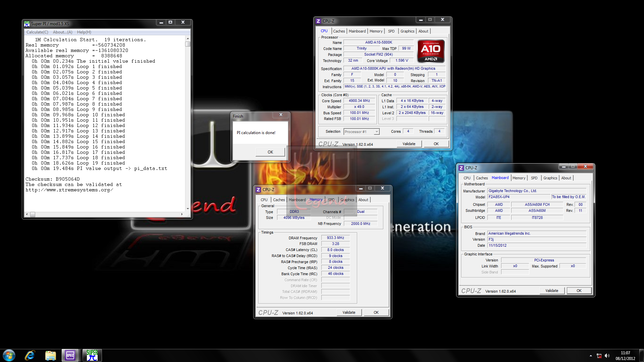The width and height of the screenshot is (644, 362).
Task: Click the AMD A10 processor logo
Action: [x=431, y=51]
